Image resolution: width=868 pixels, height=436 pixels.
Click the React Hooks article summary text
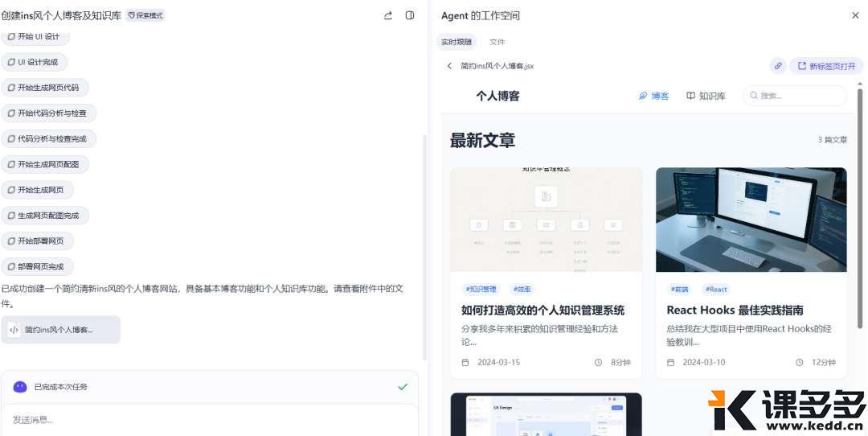coord(749,335)
